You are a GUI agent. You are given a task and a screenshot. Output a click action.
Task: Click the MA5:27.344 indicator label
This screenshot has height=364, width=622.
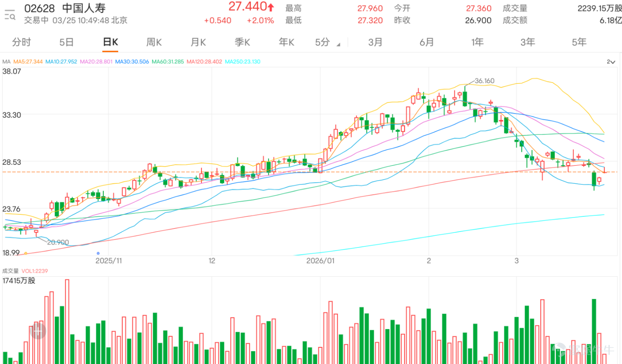tap(28, 62)
